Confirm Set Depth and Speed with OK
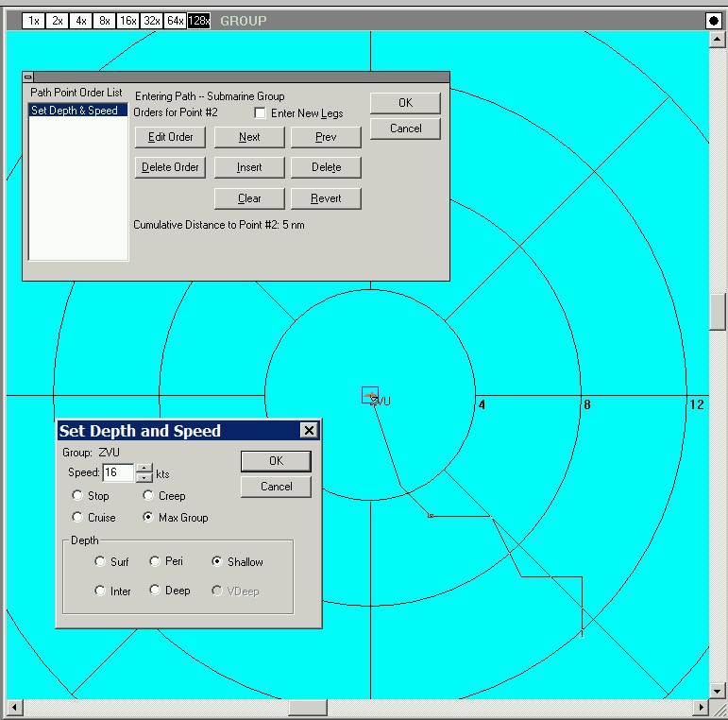The image size is (728, 720). (277, 461)
